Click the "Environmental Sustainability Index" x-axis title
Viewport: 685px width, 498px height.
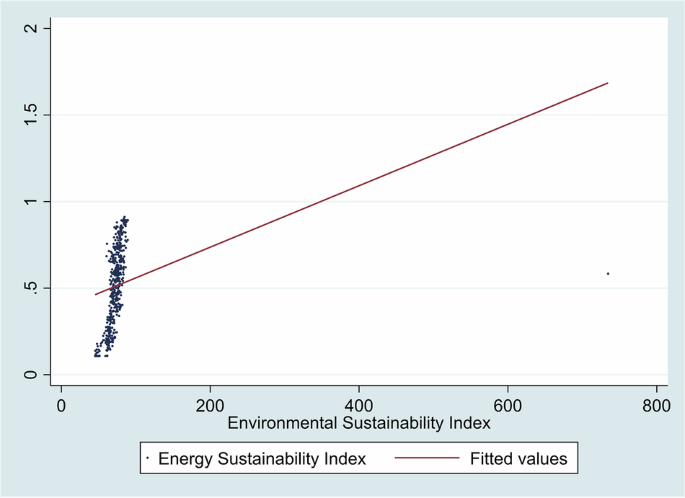pyautogui.click(x=359, y=423)
